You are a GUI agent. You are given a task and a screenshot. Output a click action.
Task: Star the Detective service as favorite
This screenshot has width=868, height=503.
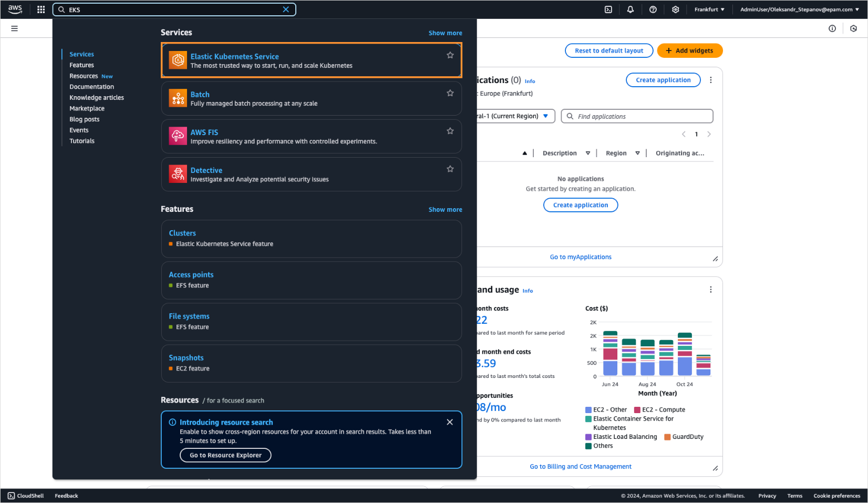pyautogui.click(x=450, y=169)
